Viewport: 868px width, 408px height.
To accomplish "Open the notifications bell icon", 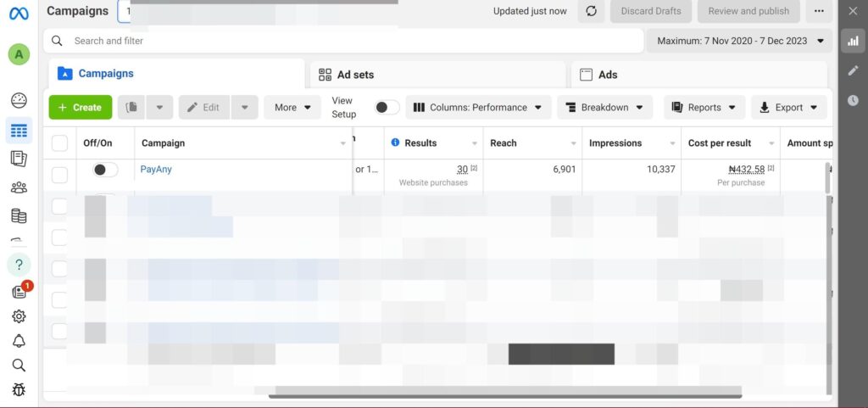I will (x=19, y=341).
